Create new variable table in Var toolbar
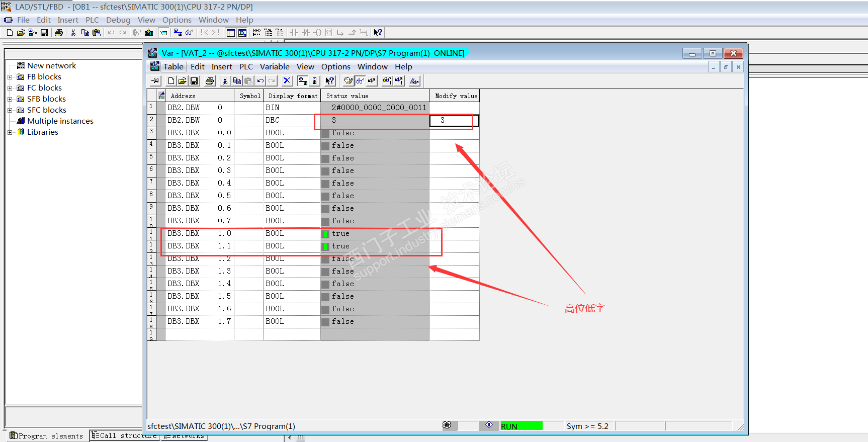 pos(171,81)
